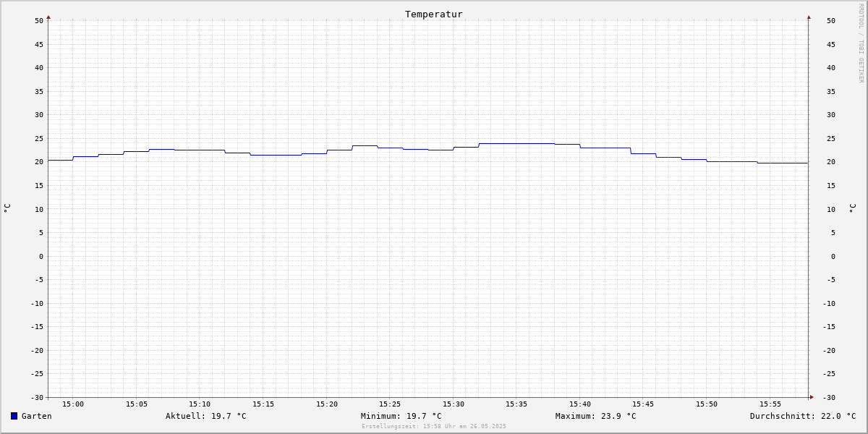
Task: Click the 30 label on the right temperature axis
Action: click(x=831, y=114)
